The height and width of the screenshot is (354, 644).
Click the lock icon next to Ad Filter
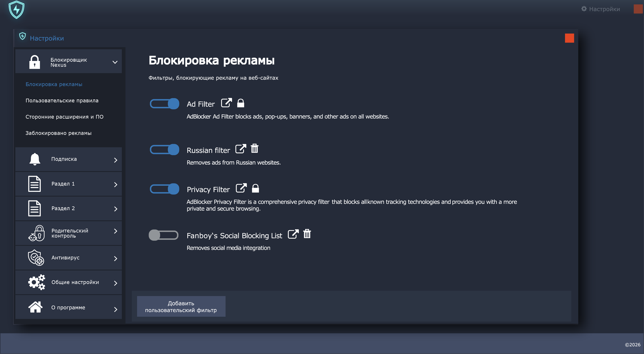[240, 103]
